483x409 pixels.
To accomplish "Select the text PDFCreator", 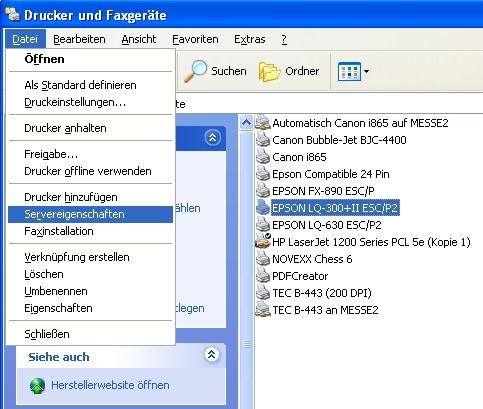I will (300, 276).
